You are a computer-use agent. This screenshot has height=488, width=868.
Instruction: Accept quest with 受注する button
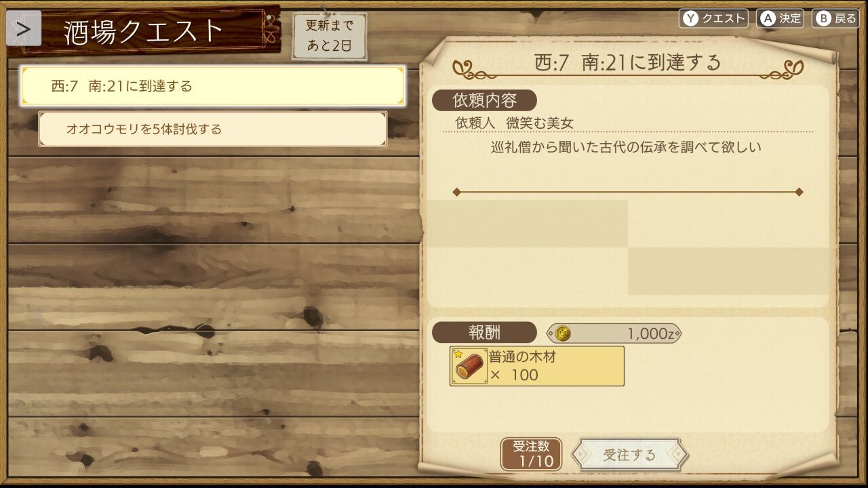629,455
